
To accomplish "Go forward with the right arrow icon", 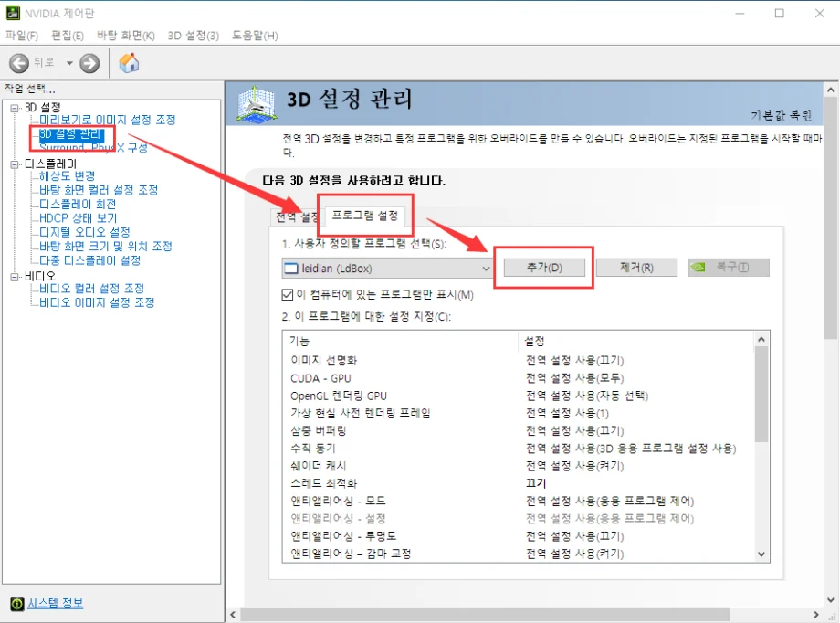I will (89, 63).
